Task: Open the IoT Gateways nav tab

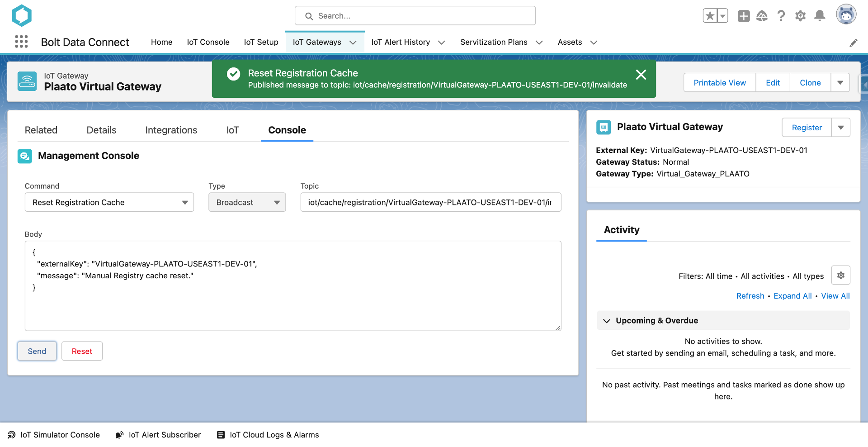Action: 316,42
